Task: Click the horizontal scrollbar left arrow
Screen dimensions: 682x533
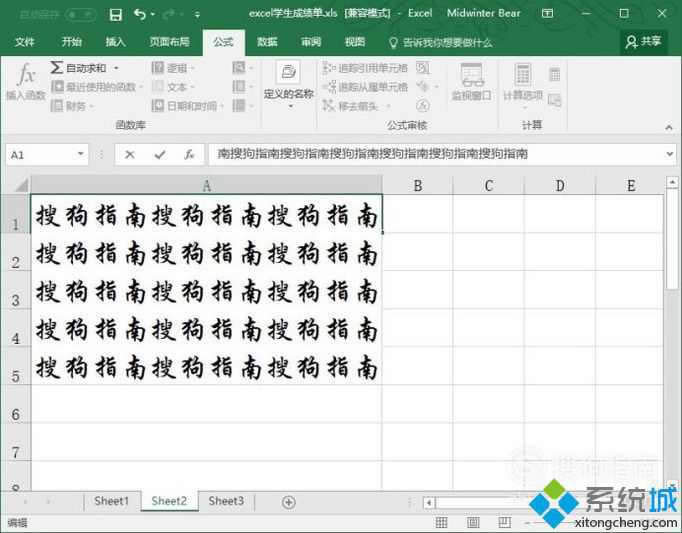Action: (x=429, y=503)
